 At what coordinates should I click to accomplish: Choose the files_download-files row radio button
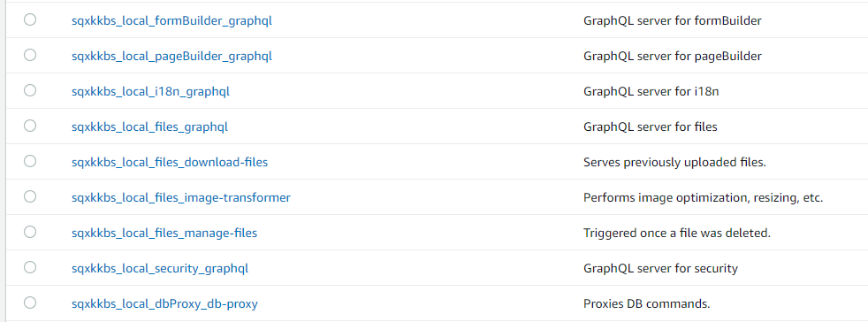click(30, 161)
